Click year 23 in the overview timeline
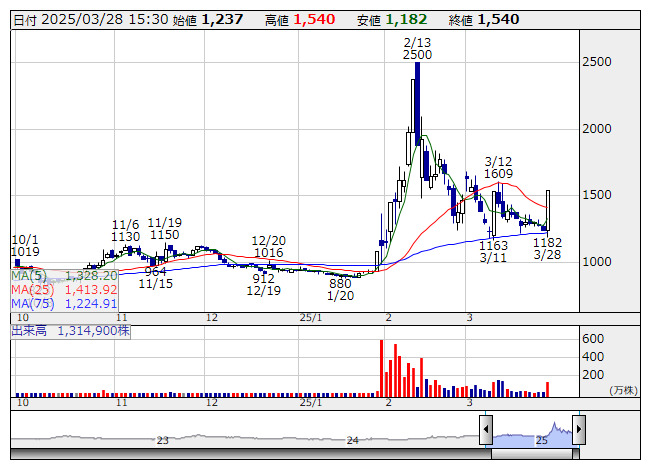 [x=163, y=439]
